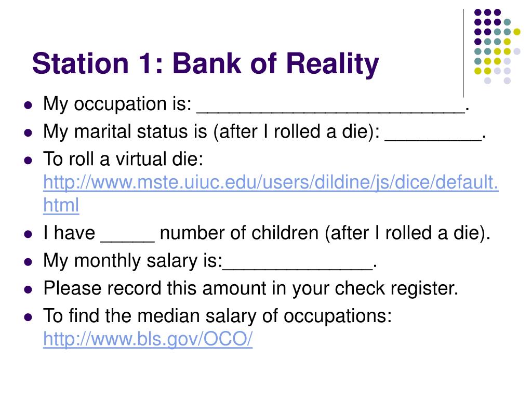Click the bullet beside "To roll a virtual die"
This screenshot has height=399, width=532.
tap(28, 160)
